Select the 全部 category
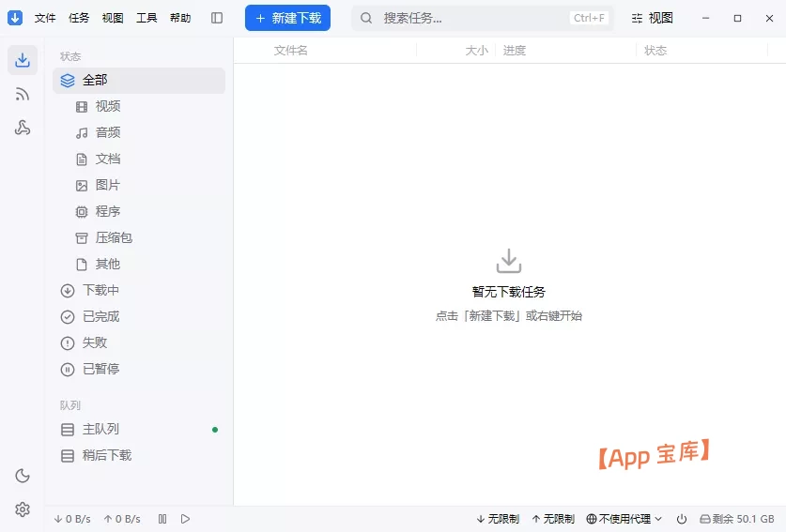The image size is (786, 532). [x=139, y=80]
